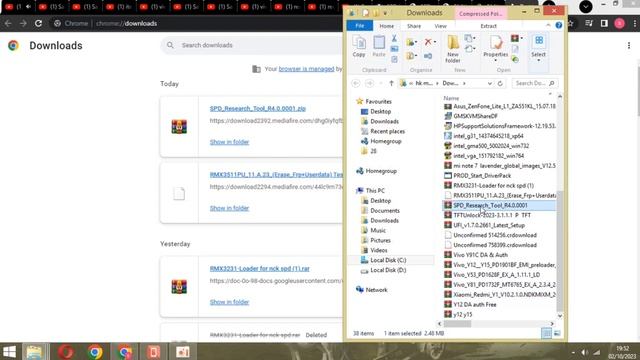Viewport: 640px width, 360px height.
Task: Click Show in folder for SPD_Research_Tool download
Action: point(229,142)
